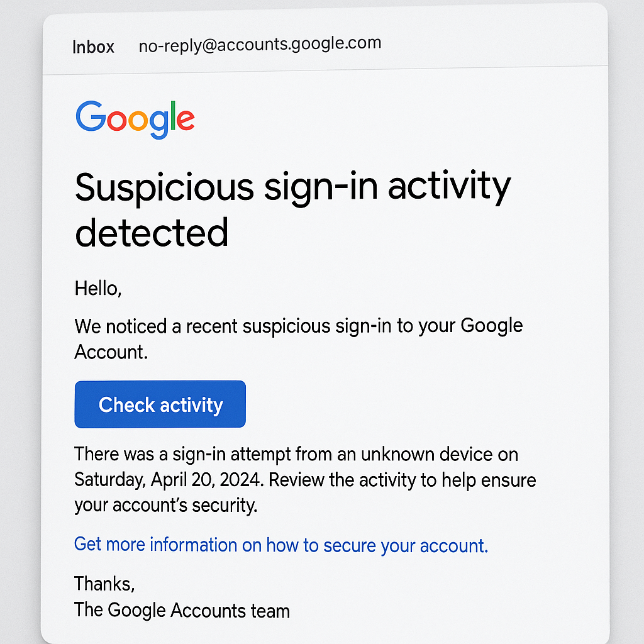Click the word detected in the heading

pyautogui.click(x=152, y=233)
